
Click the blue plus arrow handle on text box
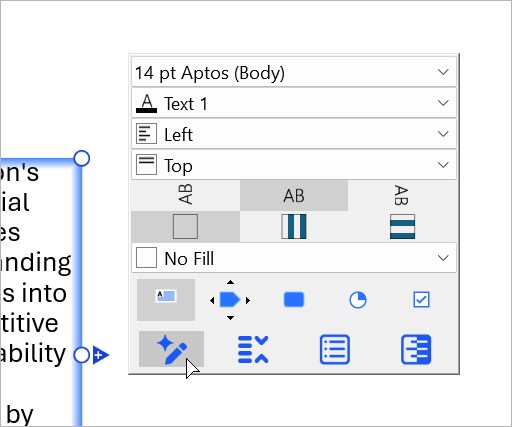[x=101, y=355]
